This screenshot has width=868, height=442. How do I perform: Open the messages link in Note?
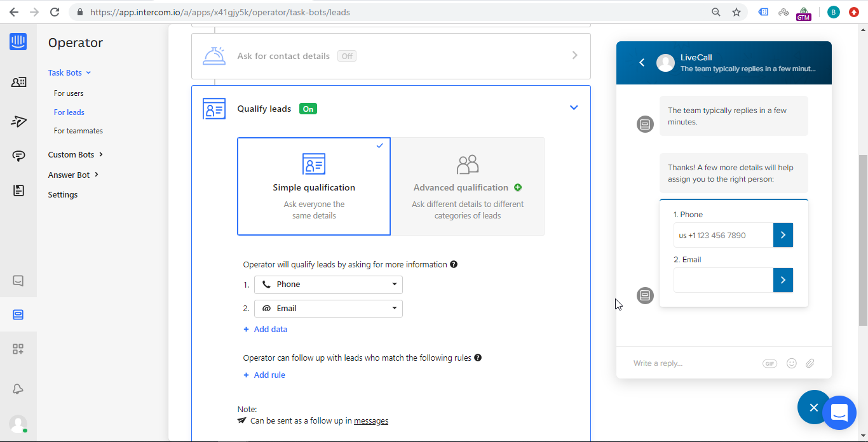[371, 420]
